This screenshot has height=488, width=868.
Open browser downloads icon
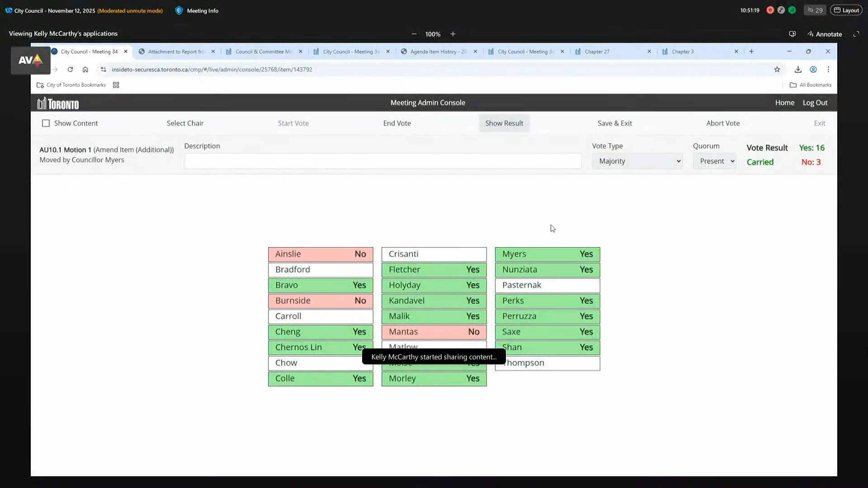(x=798, y=70)
